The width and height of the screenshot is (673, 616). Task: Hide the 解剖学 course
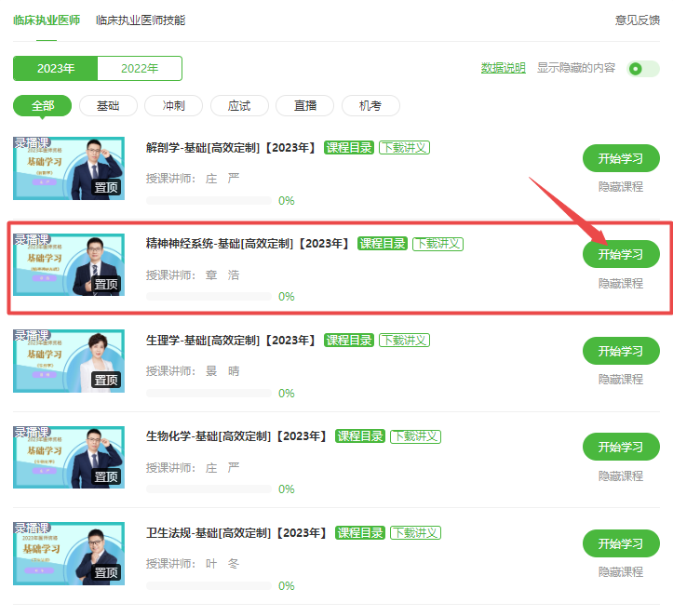click(621, 187)
